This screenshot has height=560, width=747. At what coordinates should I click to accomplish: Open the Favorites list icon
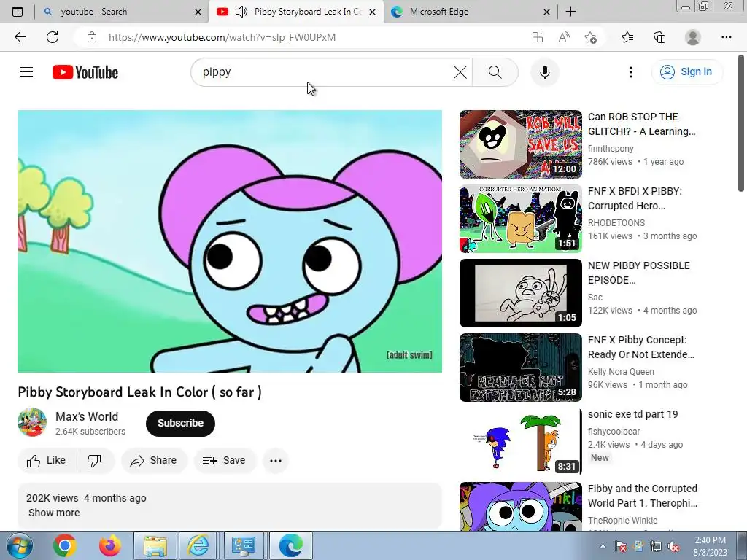[627, 38]
